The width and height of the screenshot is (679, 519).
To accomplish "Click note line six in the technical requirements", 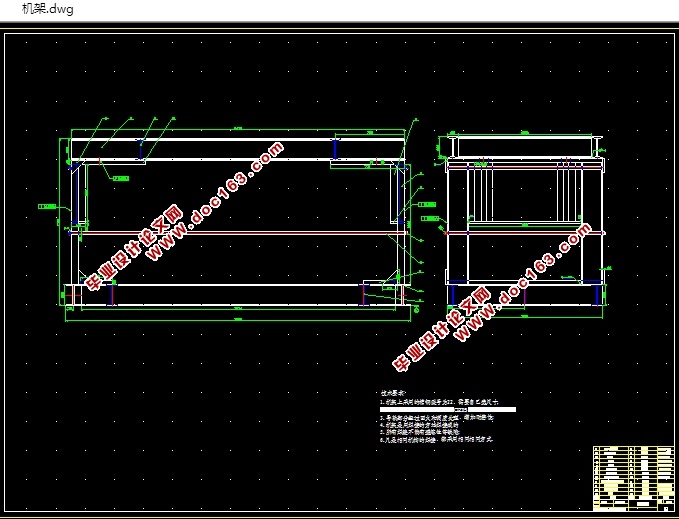I will (x=436, y=439).
